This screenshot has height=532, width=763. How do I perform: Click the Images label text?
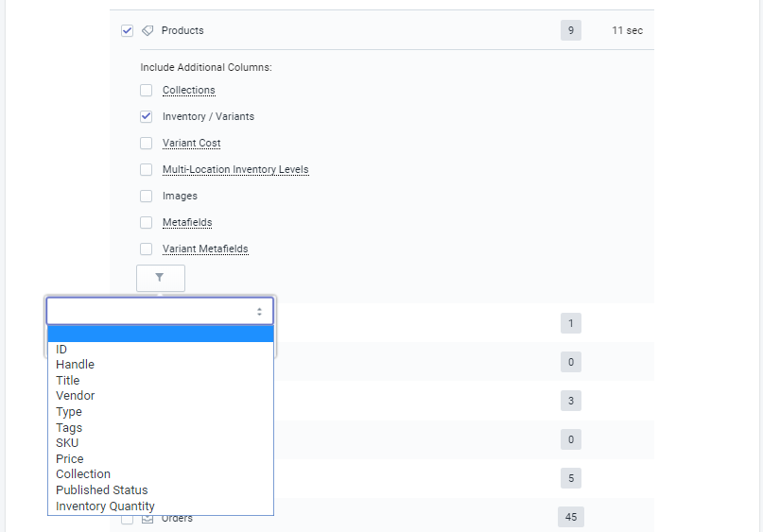click(180, 196)
